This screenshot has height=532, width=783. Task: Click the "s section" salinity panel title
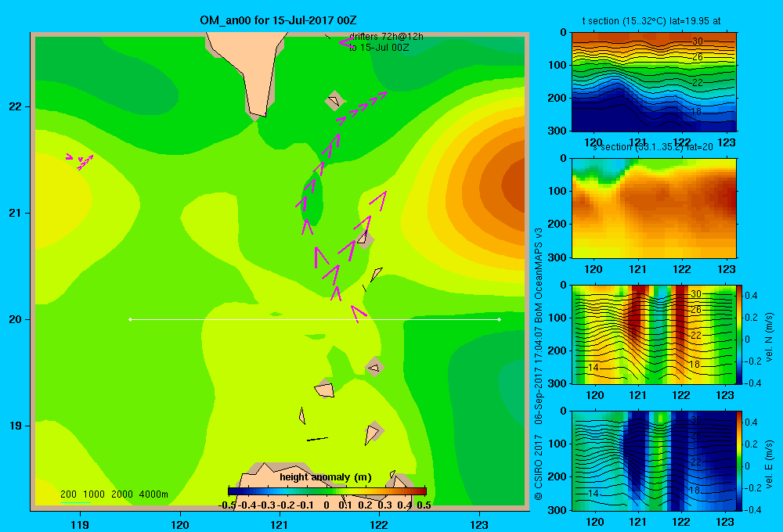click(x=653, y=147)
